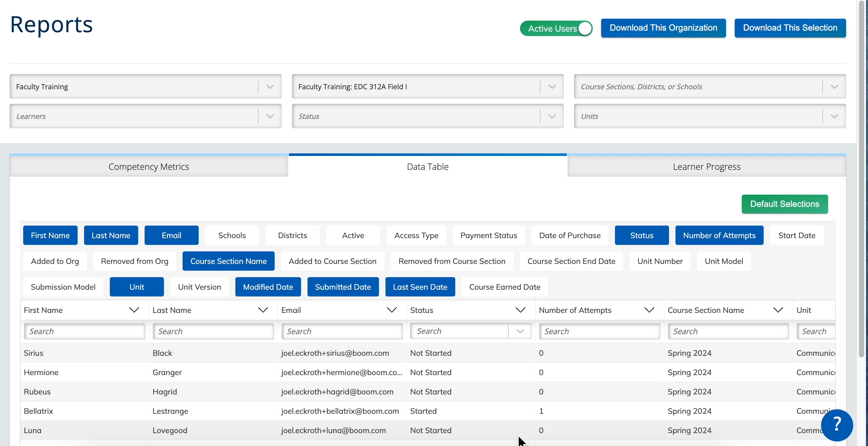Enable the Removed from Course Section chip

pos(452,261)
